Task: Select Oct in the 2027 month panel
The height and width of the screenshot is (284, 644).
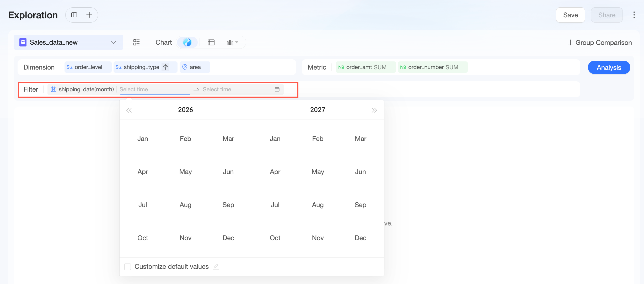Action: pyautogui.click(x=275, y=238)
